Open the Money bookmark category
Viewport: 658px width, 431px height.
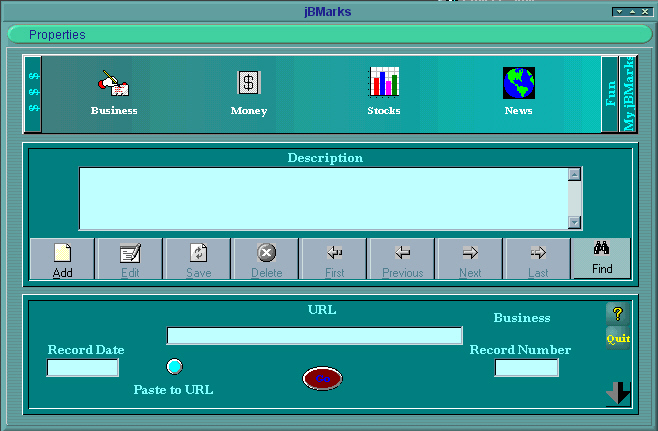(249, 93)
